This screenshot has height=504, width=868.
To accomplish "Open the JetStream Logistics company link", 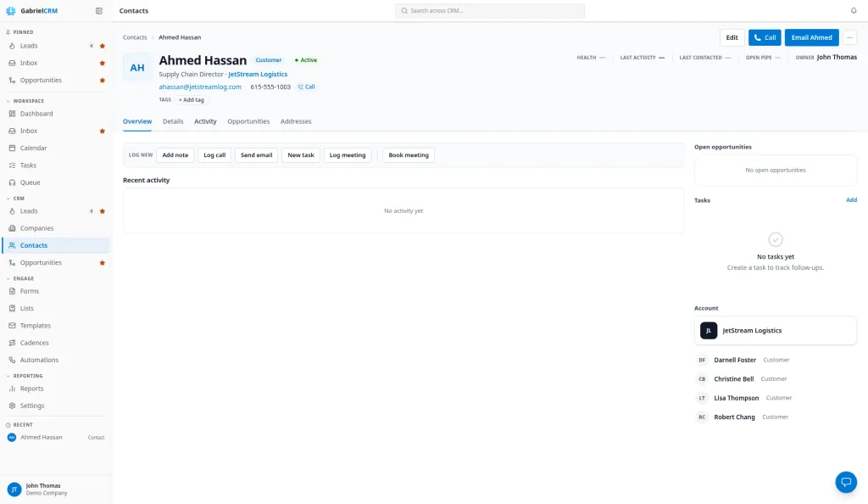I will click(258, 74).
